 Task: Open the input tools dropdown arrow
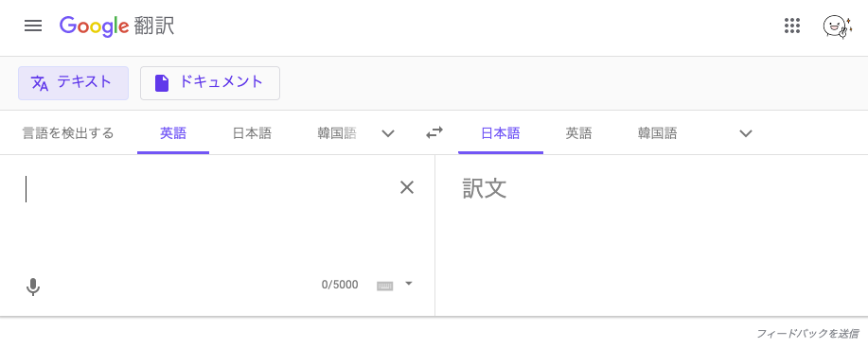pos(409,284)
